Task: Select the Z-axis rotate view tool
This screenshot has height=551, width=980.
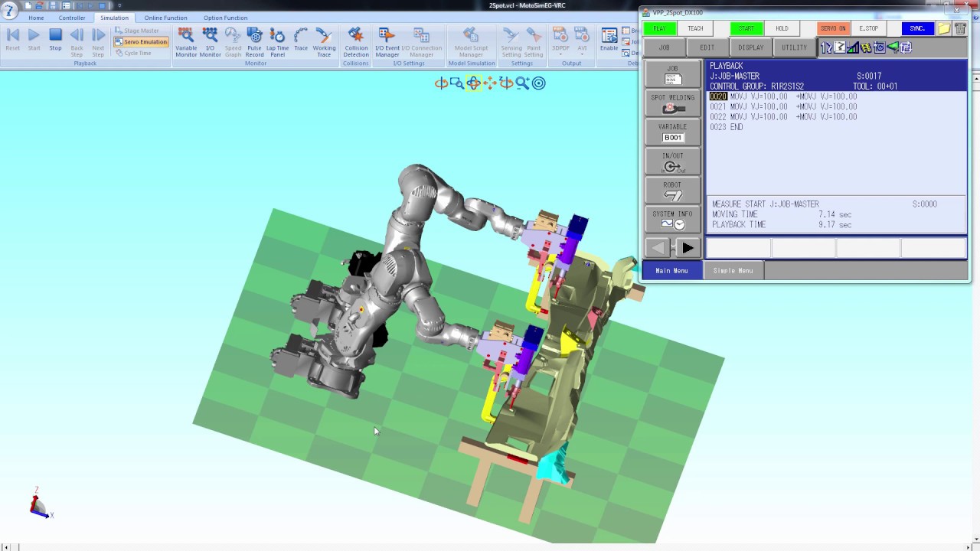Action: tap(506, 83)
